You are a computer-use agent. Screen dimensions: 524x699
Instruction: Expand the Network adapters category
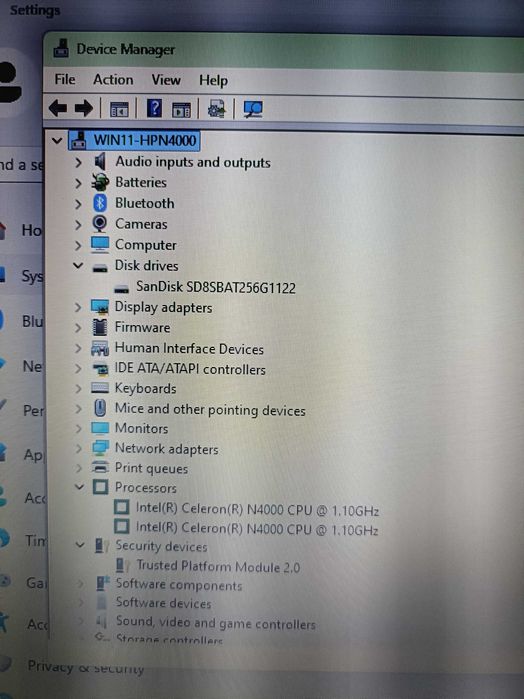[x=78, y=448]
